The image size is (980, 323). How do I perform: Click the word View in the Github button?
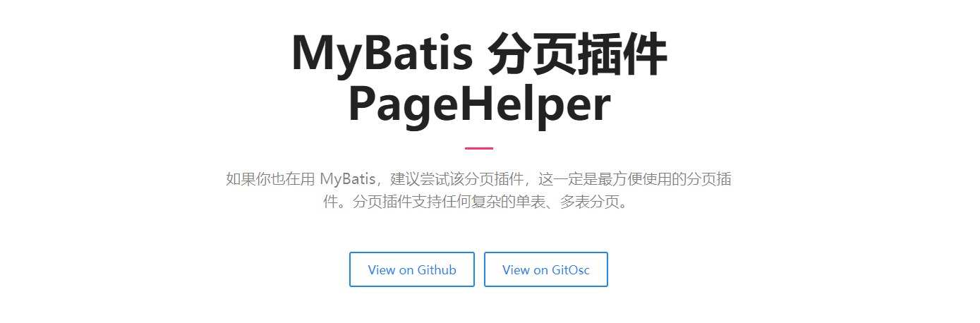point(381,269)
